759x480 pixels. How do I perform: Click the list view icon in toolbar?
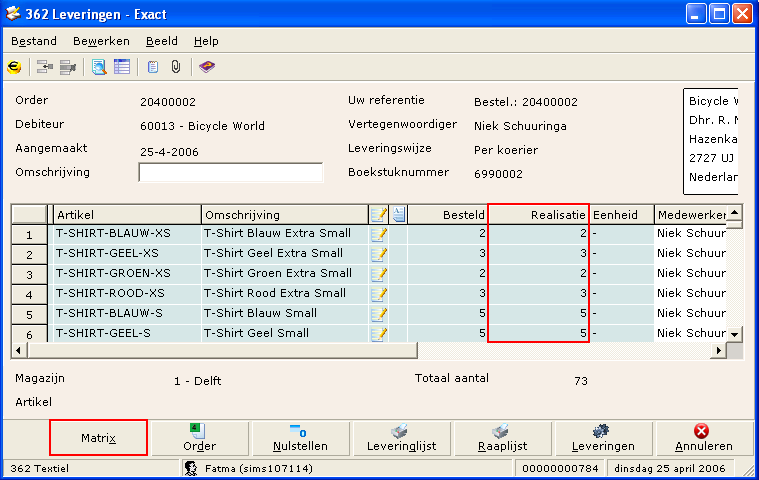click(122, 67)
